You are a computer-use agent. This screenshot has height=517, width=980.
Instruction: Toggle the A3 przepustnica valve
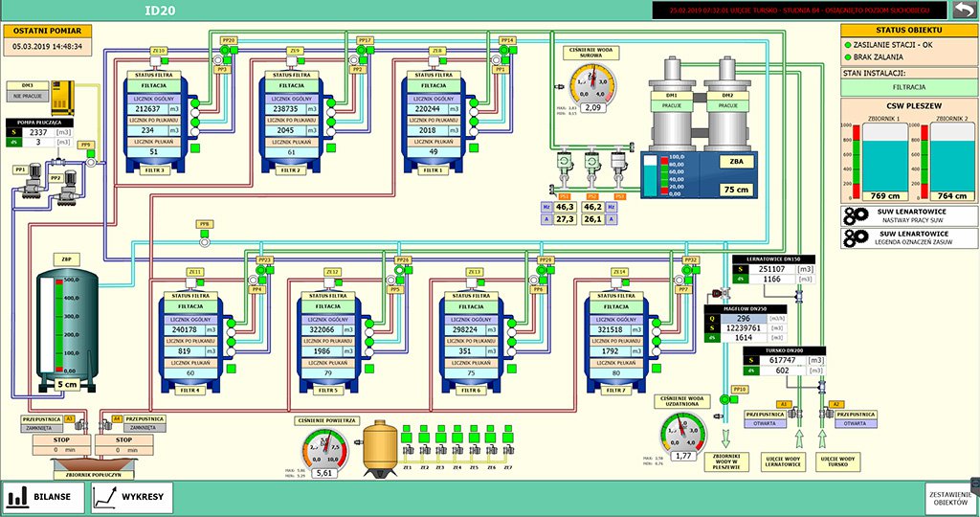coord(81,424)
